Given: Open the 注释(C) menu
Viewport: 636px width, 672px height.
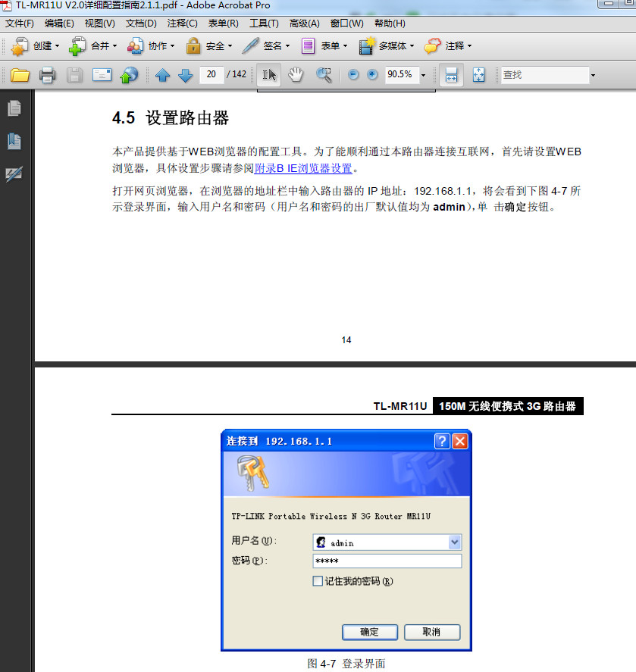Looking at the screenshot, I should pyautogui.click(x=182, y=23).
